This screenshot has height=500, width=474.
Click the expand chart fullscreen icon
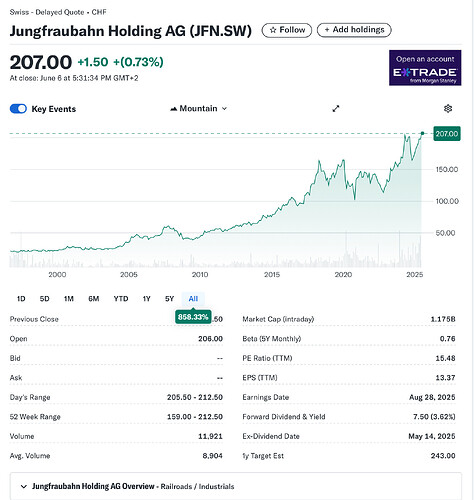pos(336,108)
